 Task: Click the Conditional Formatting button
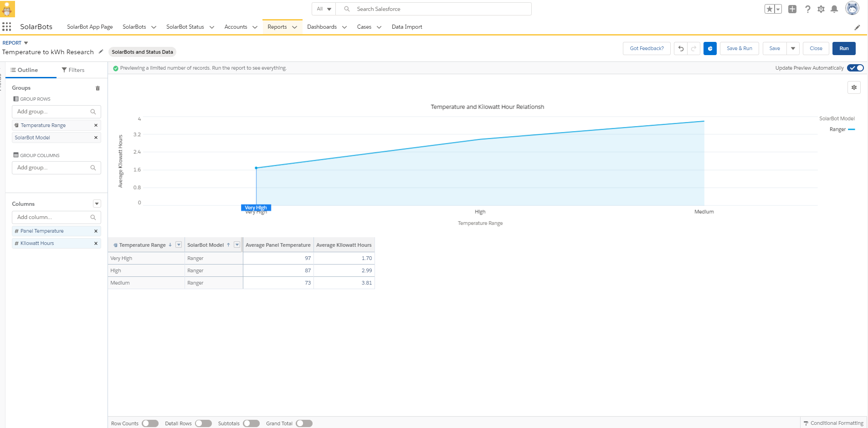pyautogui.click(x=833, y=423)
